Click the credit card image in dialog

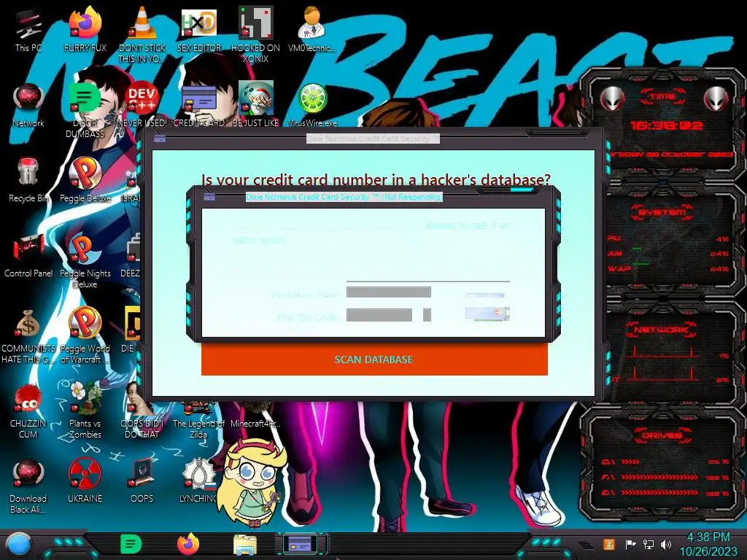click(x=487, y=308)
